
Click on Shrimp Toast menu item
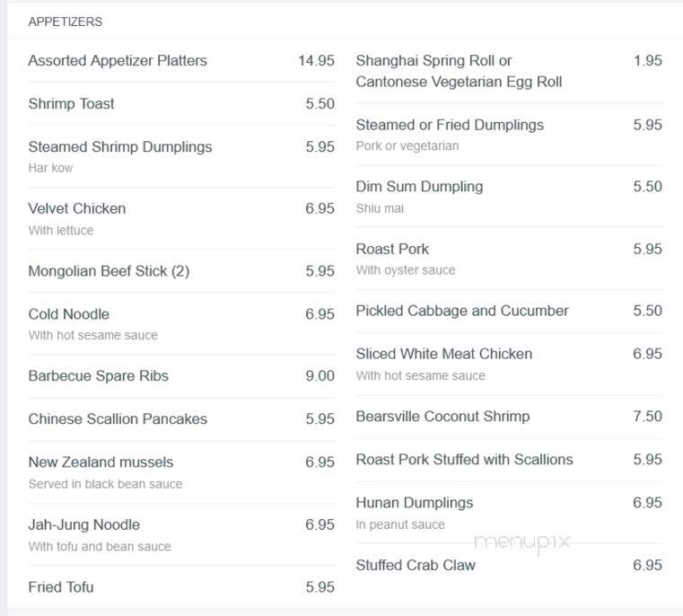[x=72, y=104]
